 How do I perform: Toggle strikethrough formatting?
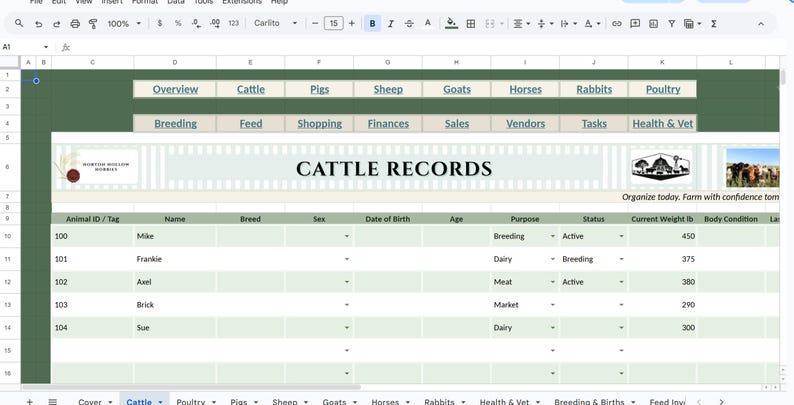coord(409,23)
